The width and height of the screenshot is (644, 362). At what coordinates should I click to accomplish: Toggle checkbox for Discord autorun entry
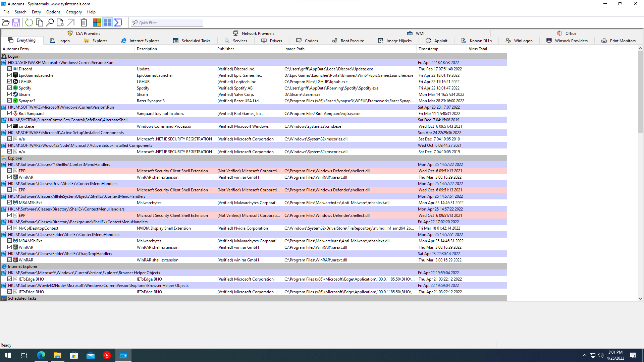click(x=10, y=68)
